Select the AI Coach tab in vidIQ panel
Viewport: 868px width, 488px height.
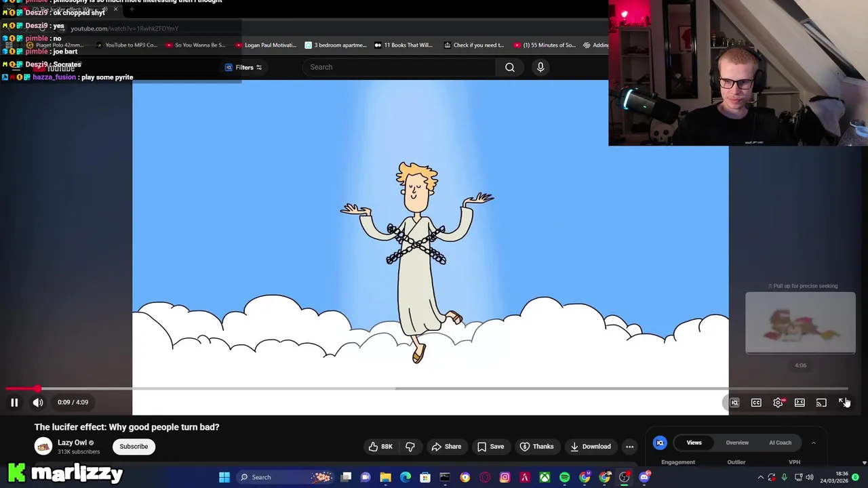pos(780,443)
